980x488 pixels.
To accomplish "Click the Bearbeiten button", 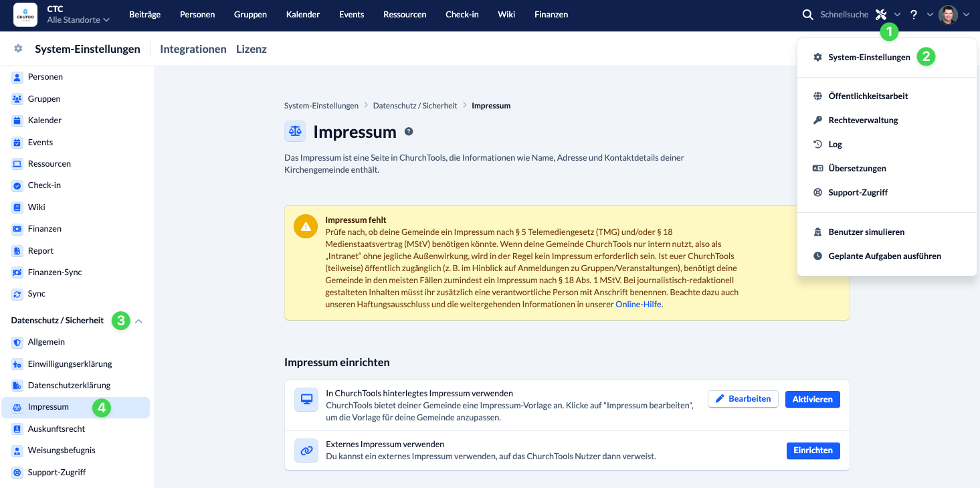I will pos(743,399).
